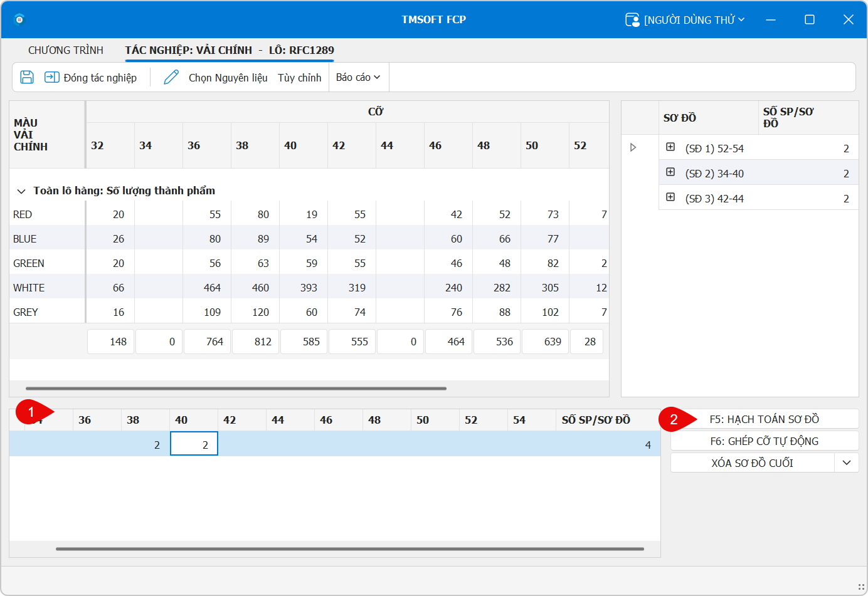
Task: Open the Báo cáo dropdown menu
Action: 358,77
